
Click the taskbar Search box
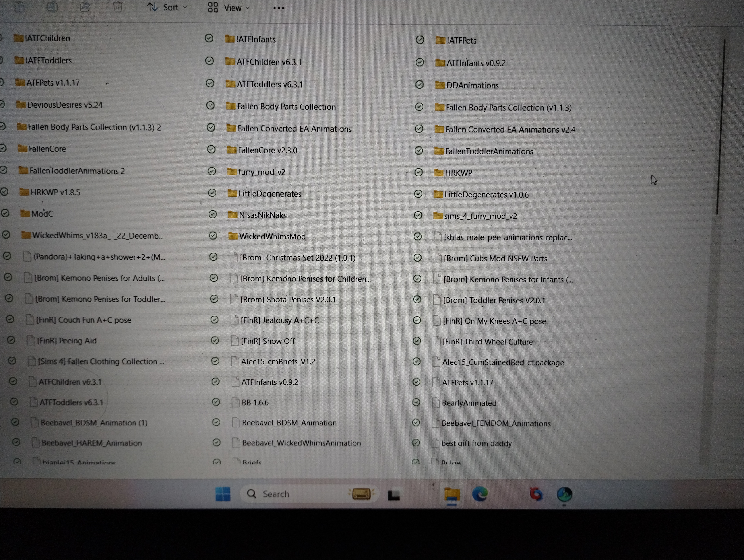[x=309, y=494]
